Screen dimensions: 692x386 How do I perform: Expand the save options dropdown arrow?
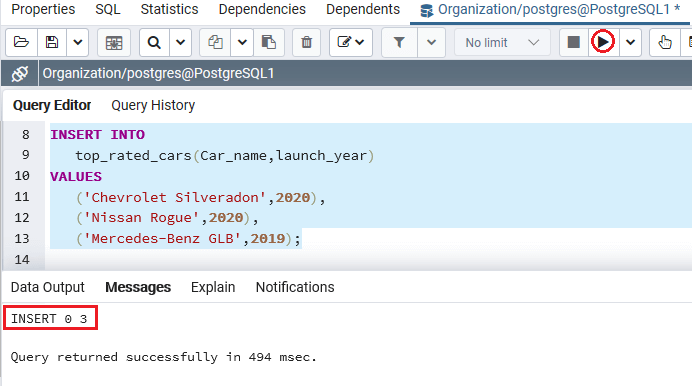pos(78,42)
